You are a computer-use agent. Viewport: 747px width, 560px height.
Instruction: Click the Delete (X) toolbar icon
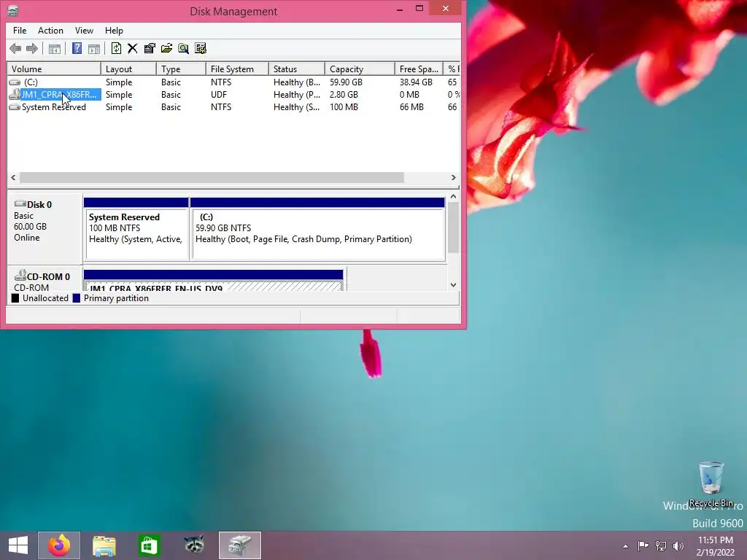[x=133, y=48]
